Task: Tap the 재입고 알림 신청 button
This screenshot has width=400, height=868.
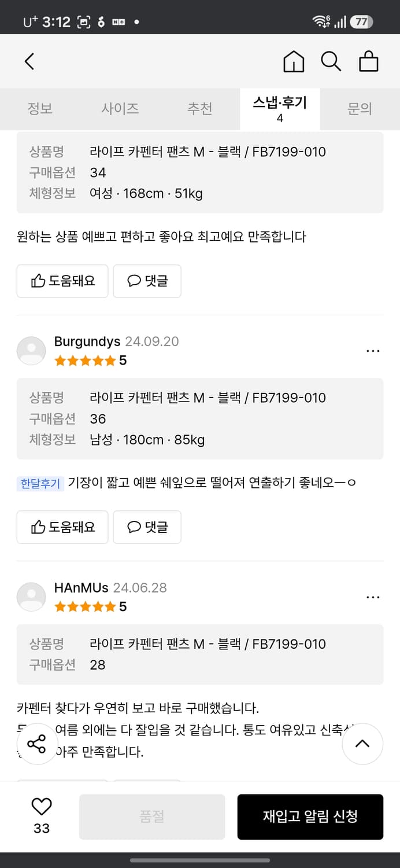Action: [x=310, y=816]
